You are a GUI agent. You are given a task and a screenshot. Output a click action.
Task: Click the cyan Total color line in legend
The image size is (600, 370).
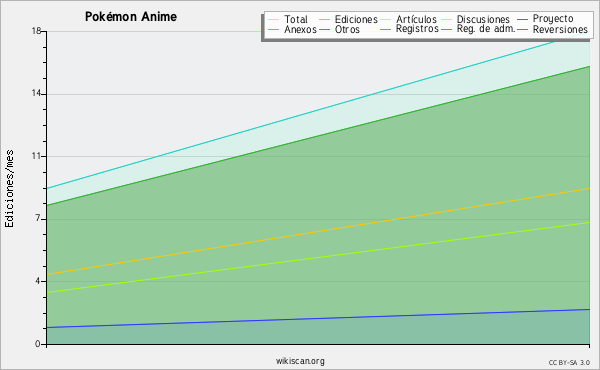click(x=273, y=20)
